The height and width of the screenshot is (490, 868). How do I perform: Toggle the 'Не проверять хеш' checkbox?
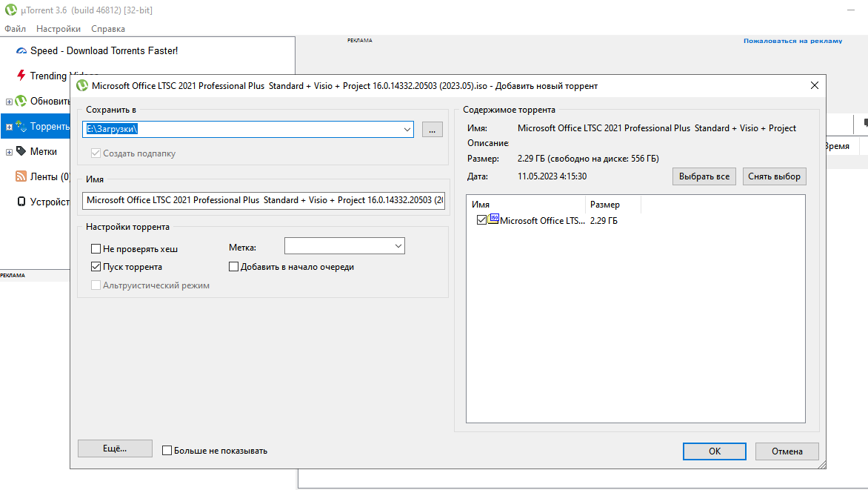(x=96, y=249)
